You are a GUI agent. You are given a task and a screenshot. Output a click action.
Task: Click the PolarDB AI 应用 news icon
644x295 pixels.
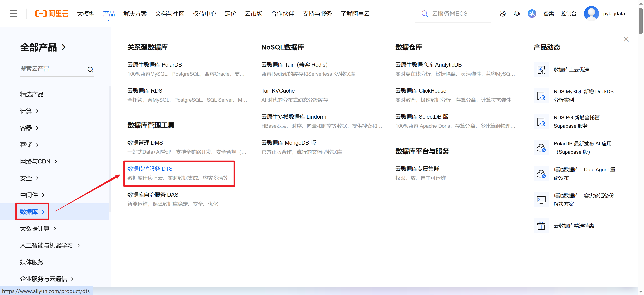(x=541, y=148)
